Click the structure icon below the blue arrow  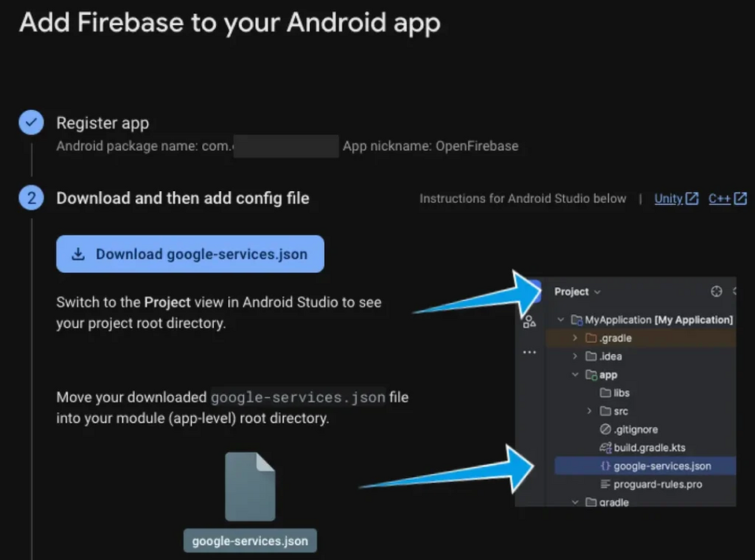click(x=529, y=322)
